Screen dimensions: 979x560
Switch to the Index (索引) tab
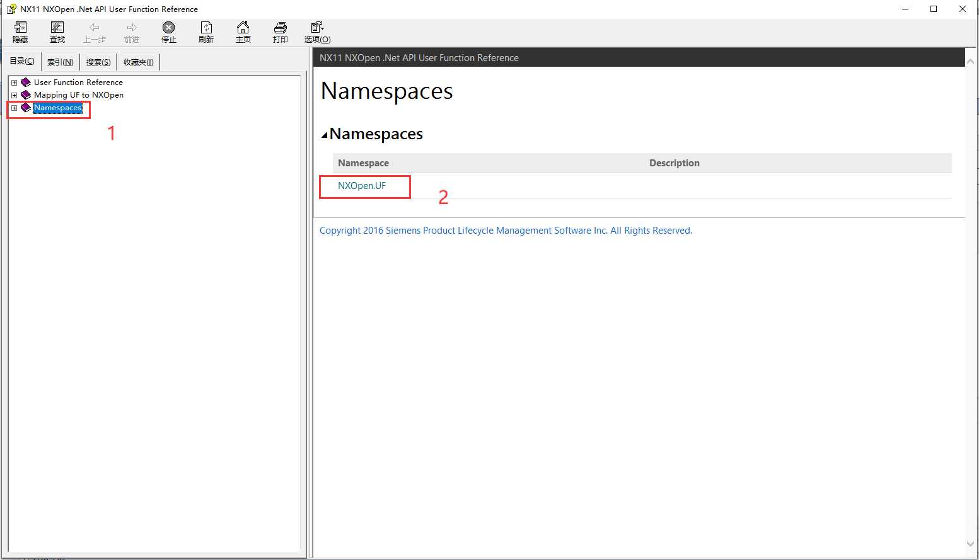(x=61, y=62)
